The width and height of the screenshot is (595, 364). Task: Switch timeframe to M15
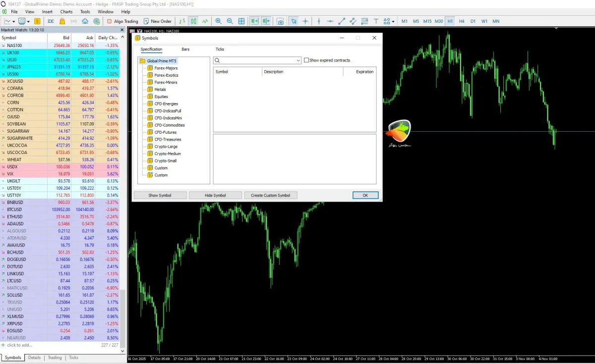[427, 21]
